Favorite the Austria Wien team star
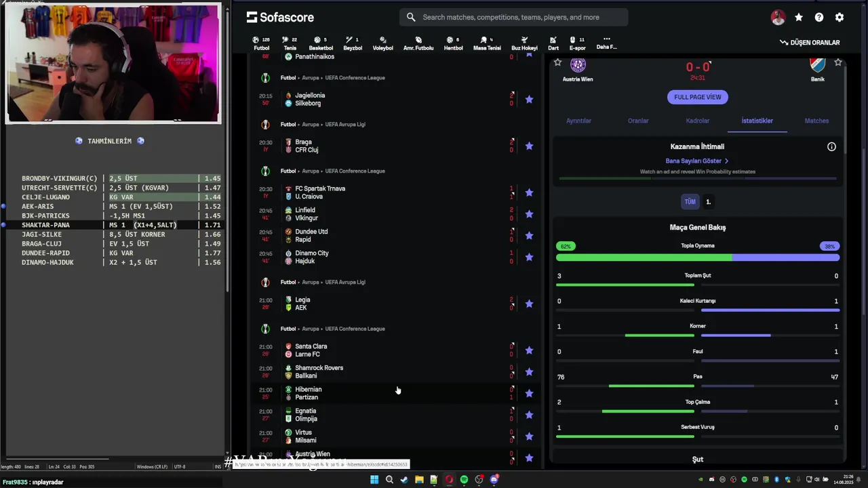868x488 pixels. [x=557, y=62]
